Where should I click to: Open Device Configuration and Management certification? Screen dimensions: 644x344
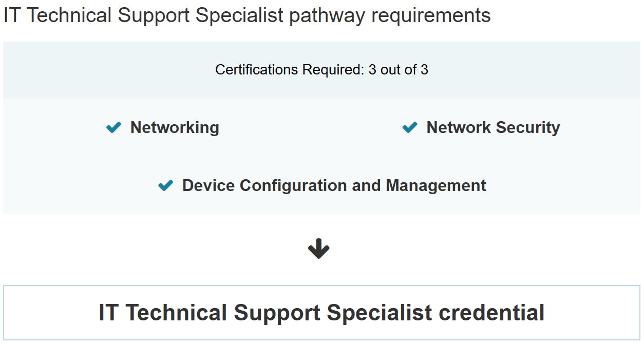(334, 185)
